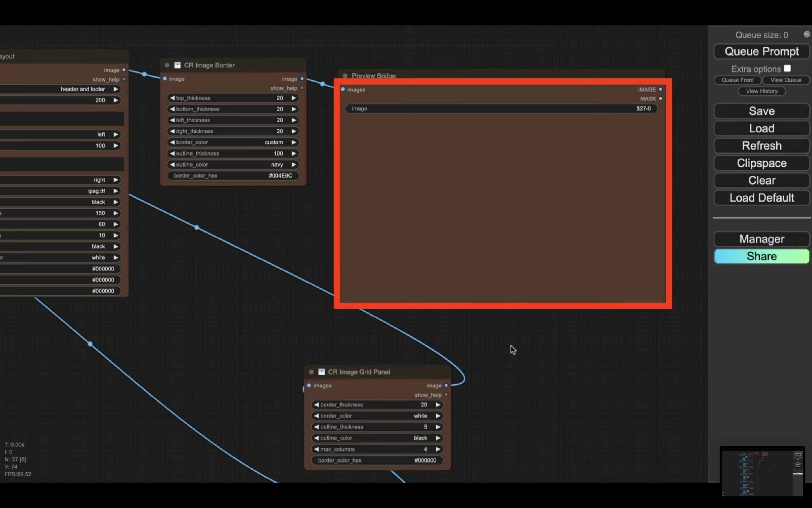Open the Manager
The image size is (812, 508).
[762, 239]
